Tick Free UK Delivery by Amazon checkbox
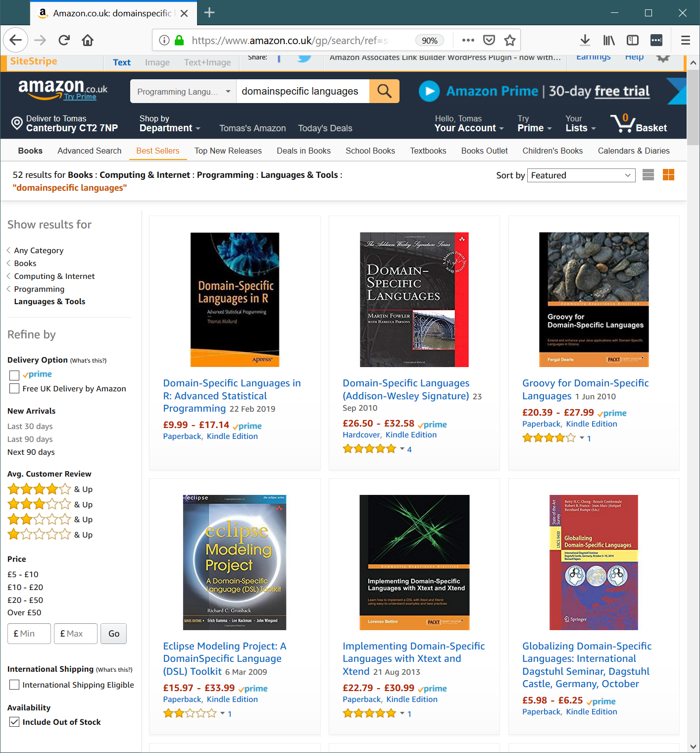Viewport: 700px width, 753px height. coord(14,388)
